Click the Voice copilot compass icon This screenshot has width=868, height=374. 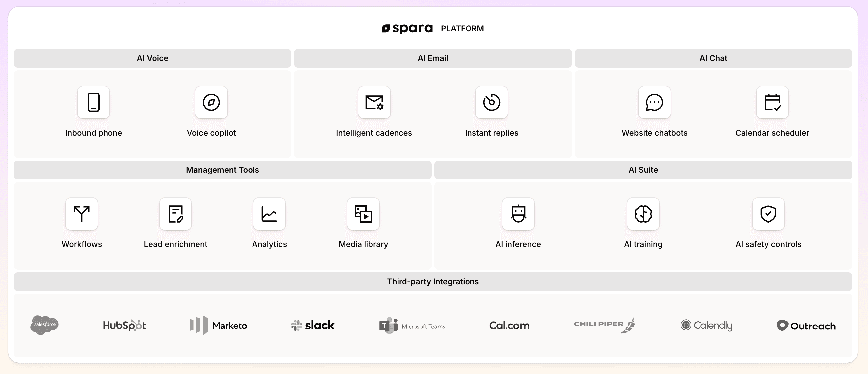click(x=211, y=103)
